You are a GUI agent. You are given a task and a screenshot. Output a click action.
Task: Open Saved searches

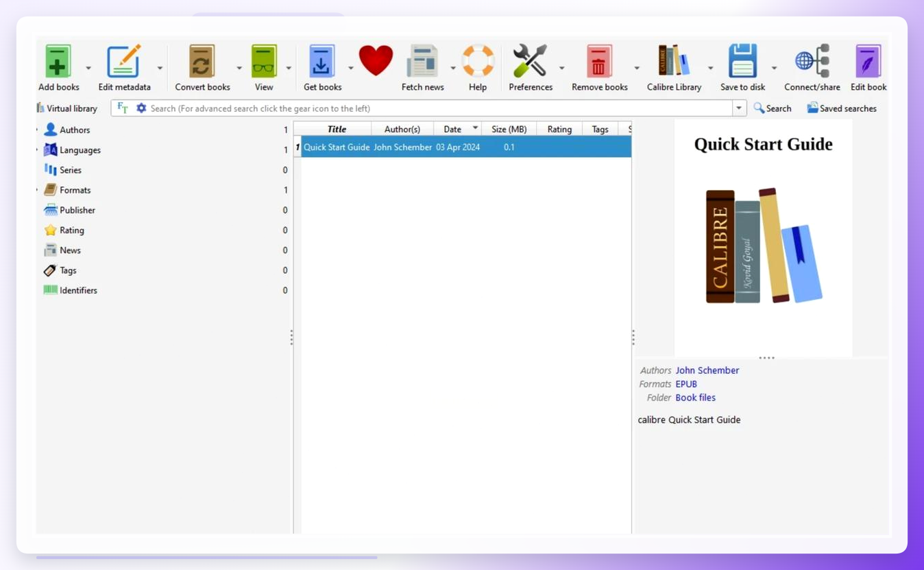(842, 108)
